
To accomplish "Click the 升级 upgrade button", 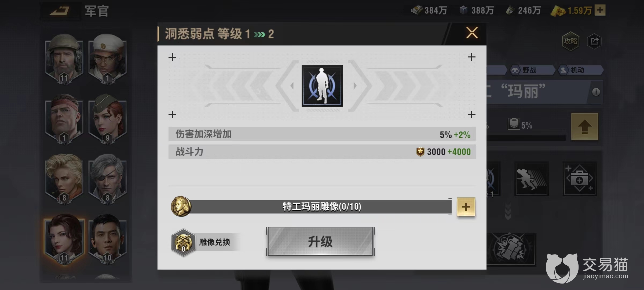I will 320,241.
